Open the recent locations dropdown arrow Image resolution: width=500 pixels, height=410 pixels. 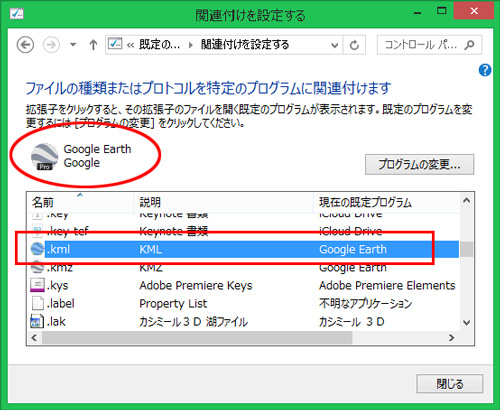[x=73, y=45]
